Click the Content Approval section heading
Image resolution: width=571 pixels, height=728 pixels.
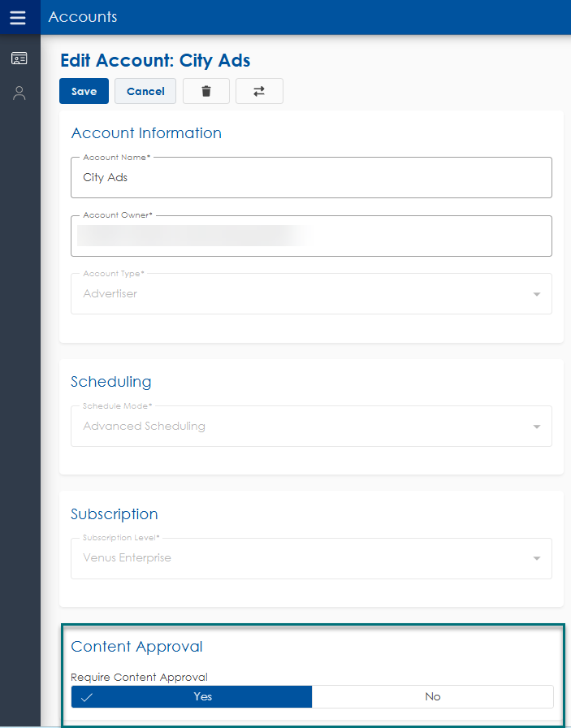[136, 647]
